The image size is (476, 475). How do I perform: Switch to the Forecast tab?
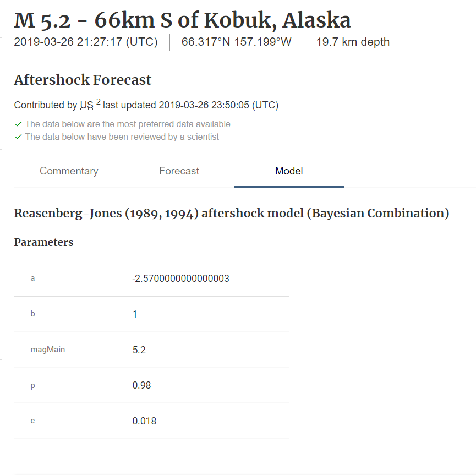pos(179,171)
